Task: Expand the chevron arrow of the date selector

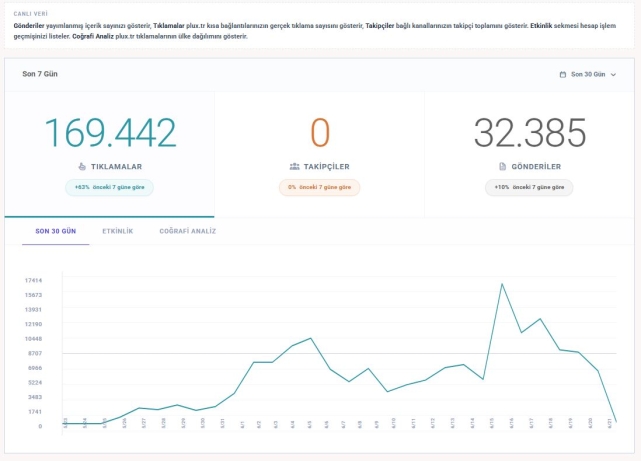Action: (x=613, y=75)
